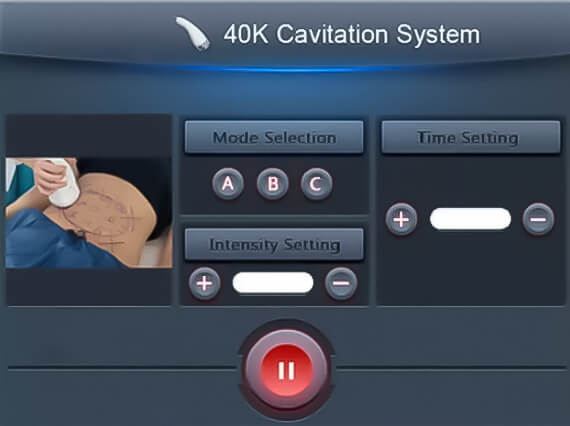Click the blue glowing line under header
570x426 pixels.
(287, 69)
